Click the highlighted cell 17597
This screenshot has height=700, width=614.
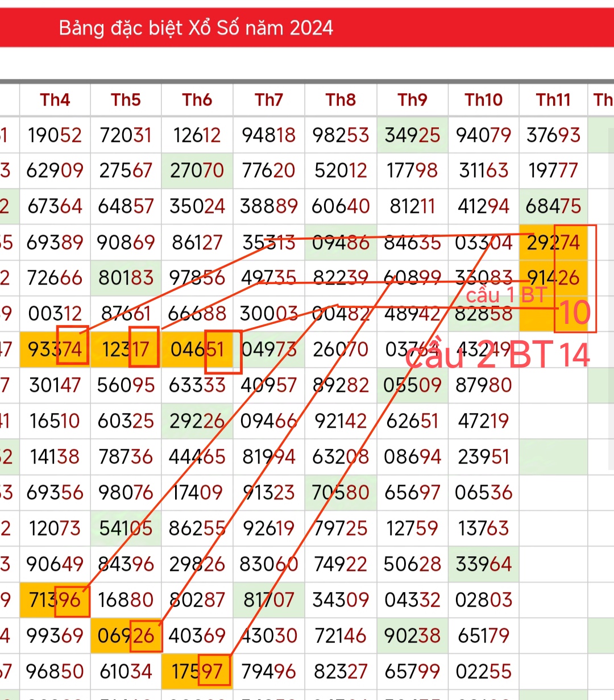pos(197,671)
